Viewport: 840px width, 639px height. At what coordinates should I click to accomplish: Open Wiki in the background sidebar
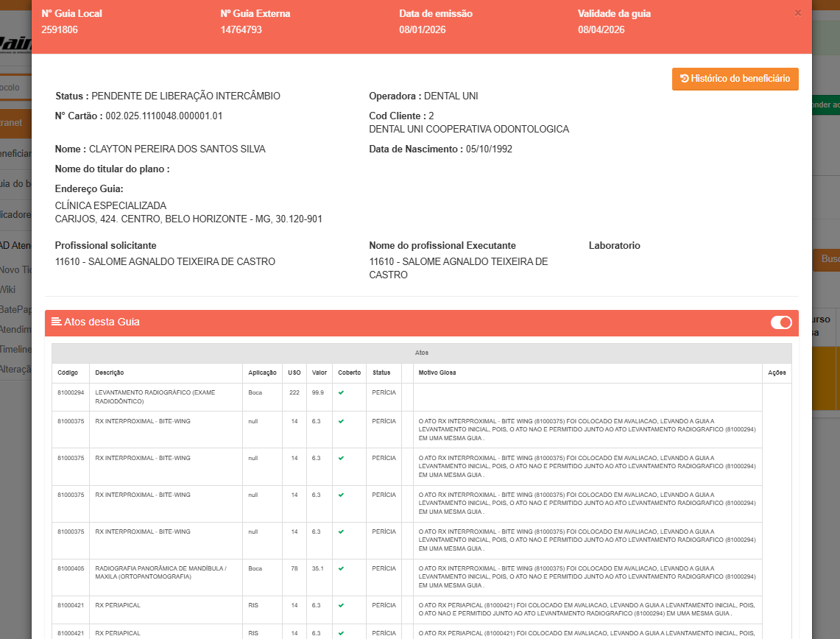[7, 290]
